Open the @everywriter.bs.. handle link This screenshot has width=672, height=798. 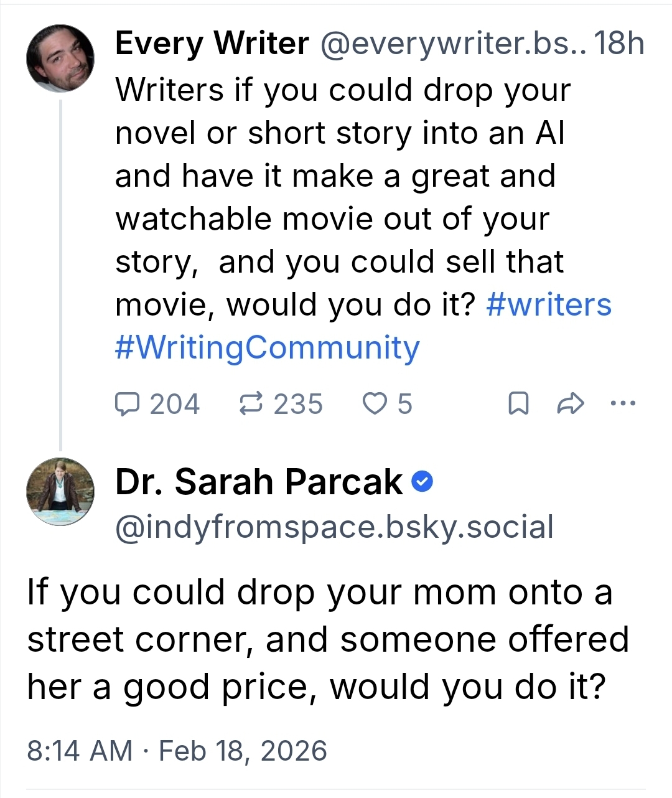coord(452,44)
